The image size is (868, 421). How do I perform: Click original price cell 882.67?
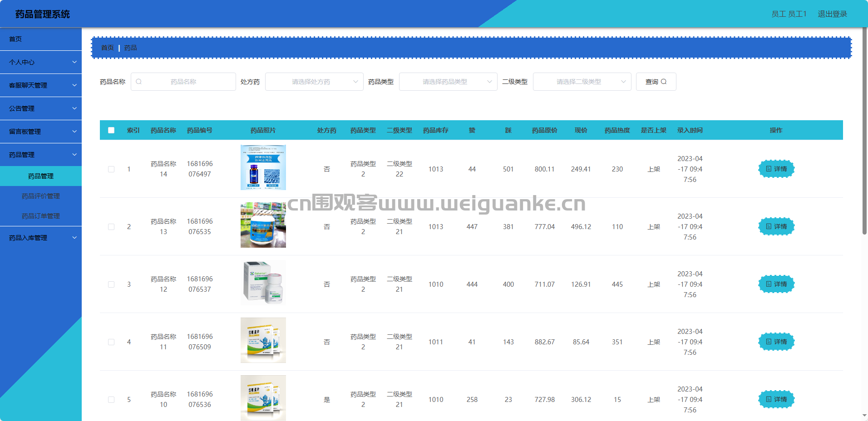545,342
